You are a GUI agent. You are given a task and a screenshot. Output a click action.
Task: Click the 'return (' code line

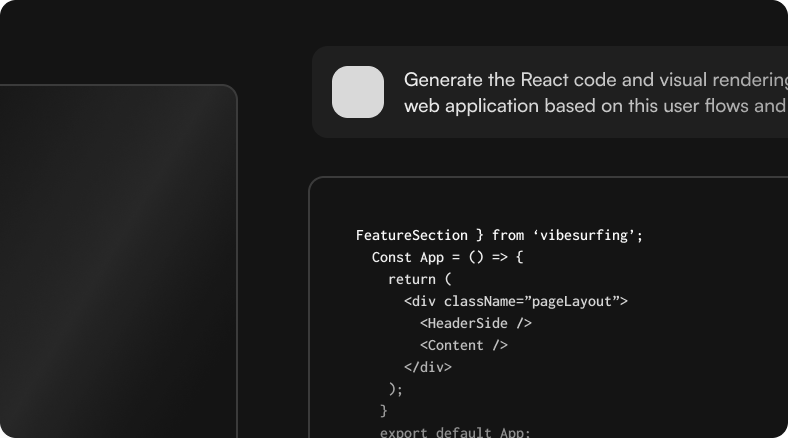tap(420, 279)
